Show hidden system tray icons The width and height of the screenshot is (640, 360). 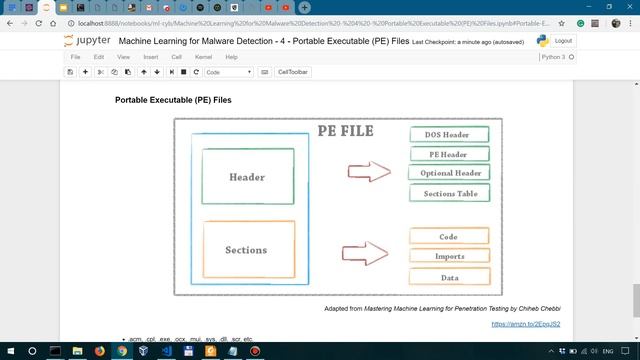click(x=551, y=351)
